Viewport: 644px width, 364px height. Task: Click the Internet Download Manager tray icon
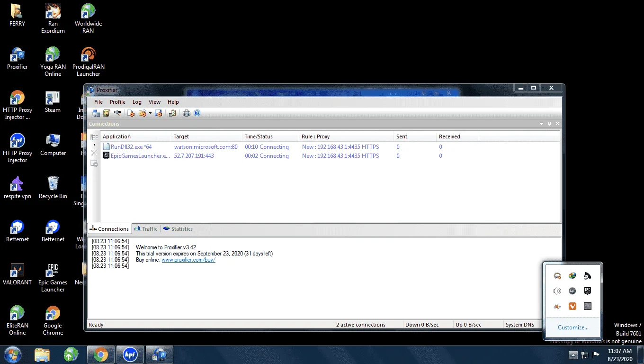[x=572, y=276]
